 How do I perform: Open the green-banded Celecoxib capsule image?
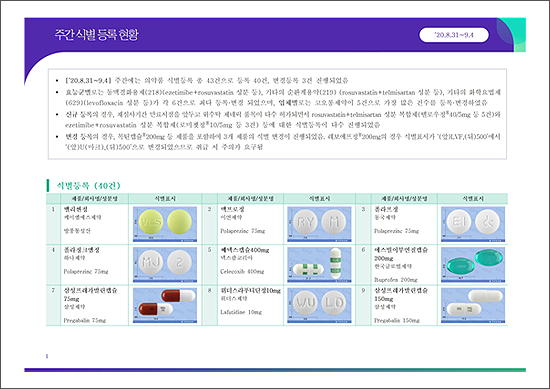pyautogui.click(x=319, y=264)
